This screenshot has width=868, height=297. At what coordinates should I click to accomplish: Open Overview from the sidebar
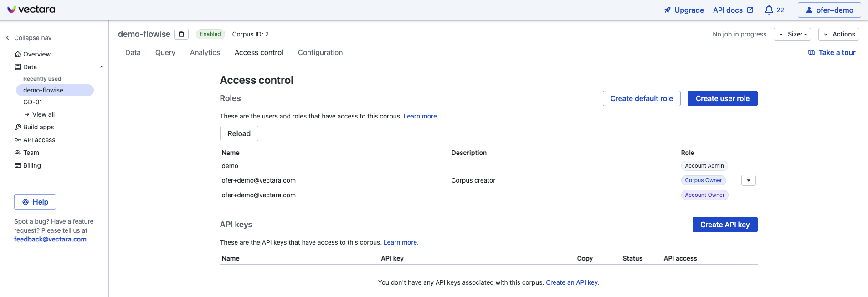coord(36,54)
